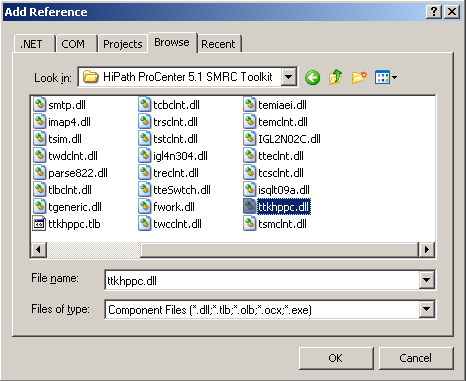Open the Look in folder dropdown
466x381 pixels.
289,77
